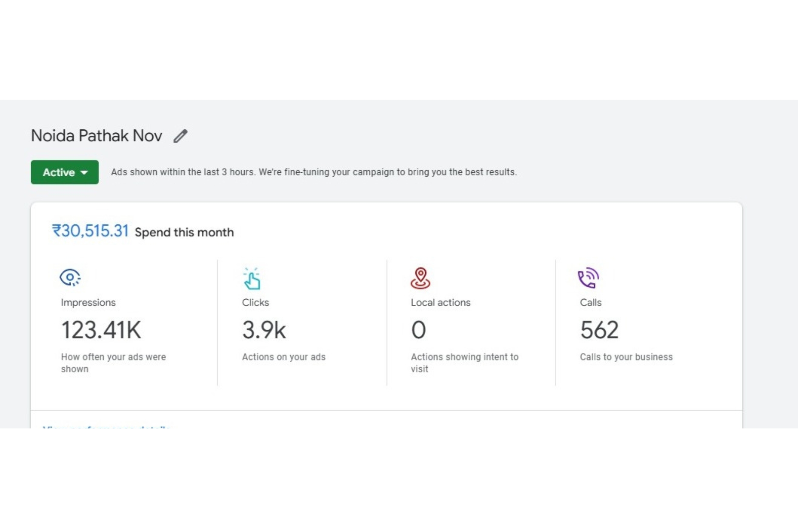798x532 pixels.
Task: Click the Calls metric label
Action: [590, 303]
